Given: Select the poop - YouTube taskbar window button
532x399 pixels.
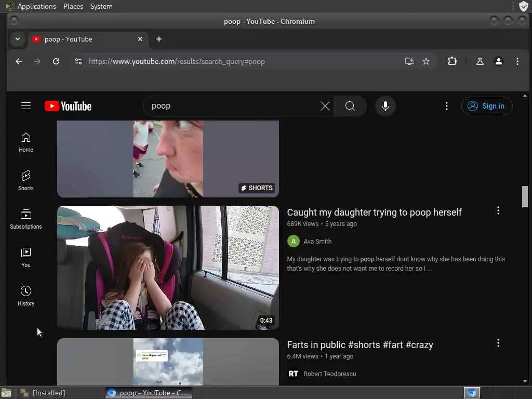Looking at the screenshot, I should click(148, 393).
